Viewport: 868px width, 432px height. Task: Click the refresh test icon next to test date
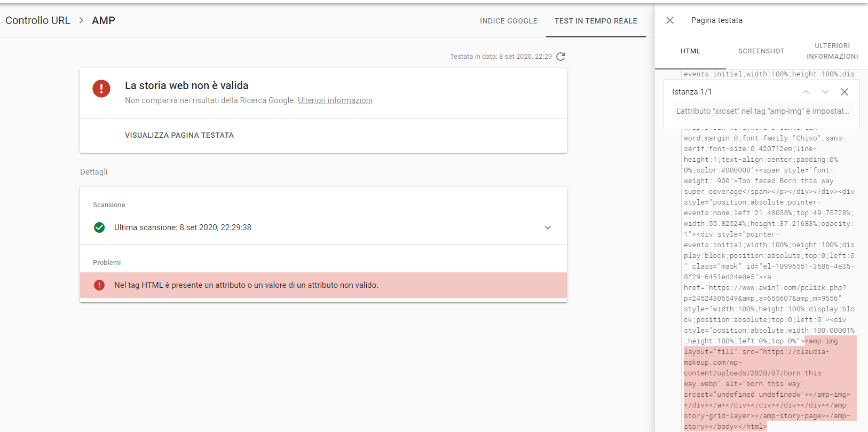pyautogui.click(x=561, y=57)
